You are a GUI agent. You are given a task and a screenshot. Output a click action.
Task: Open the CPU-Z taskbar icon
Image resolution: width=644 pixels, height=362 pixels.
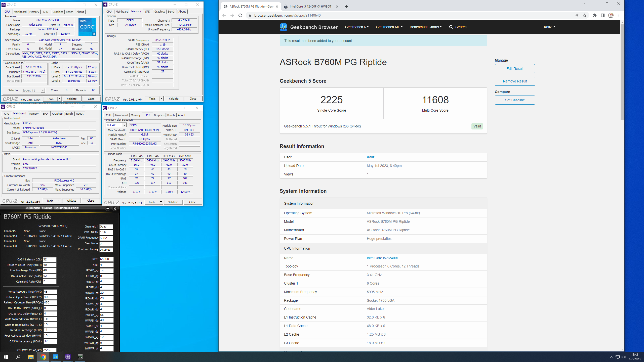coord(68,357)
